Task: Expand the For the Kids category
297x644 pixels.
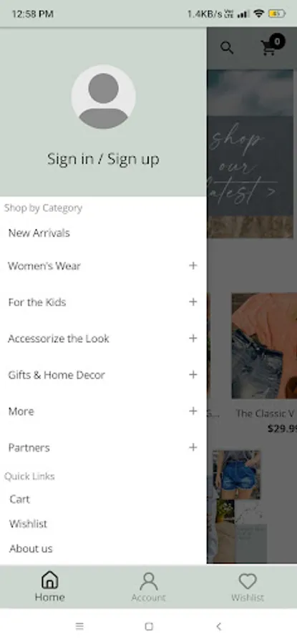Action: pos(193,302)
